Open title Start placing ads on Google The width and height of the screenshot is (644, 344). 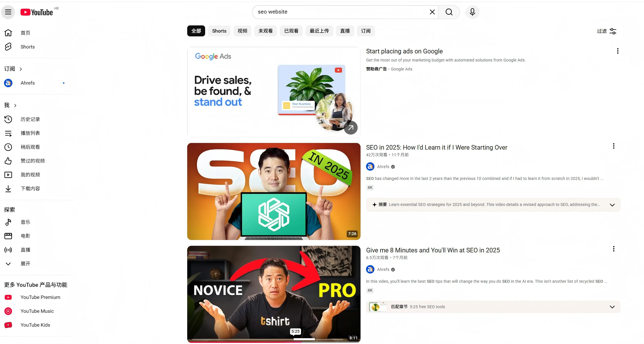point(404,51)
